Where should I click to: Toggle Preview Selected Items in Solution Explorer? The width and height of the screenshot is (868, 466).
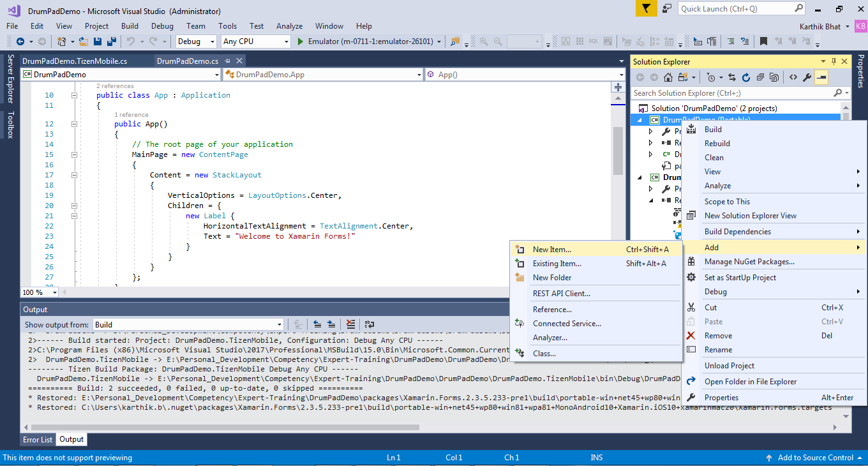(821, 77)
